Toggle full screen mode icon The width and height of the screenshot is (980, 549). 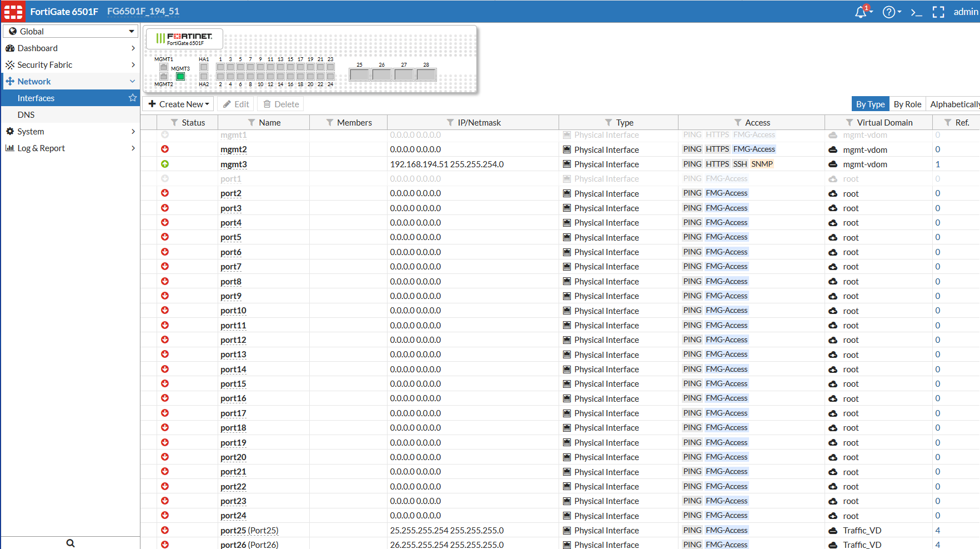[938, 12]
